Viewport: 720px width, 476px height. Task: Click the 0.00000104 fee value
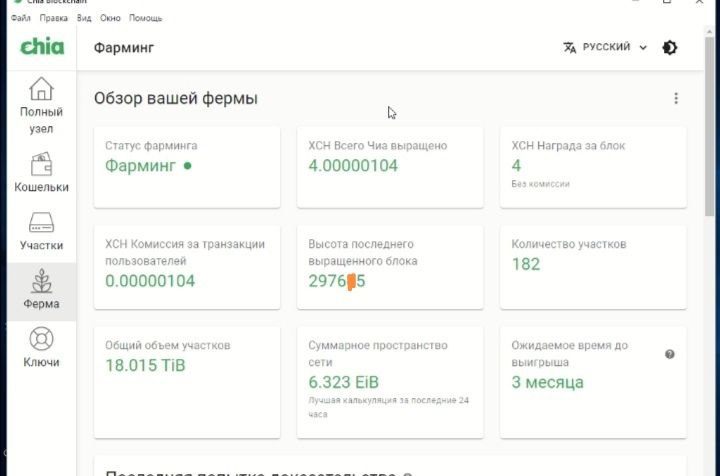150,281
